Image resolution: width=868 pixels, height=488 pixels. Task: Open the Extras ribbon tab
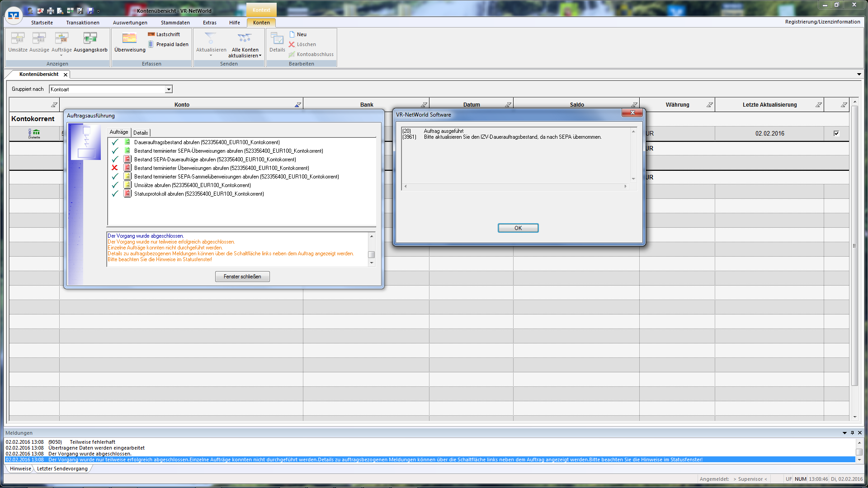coord(210,23)
